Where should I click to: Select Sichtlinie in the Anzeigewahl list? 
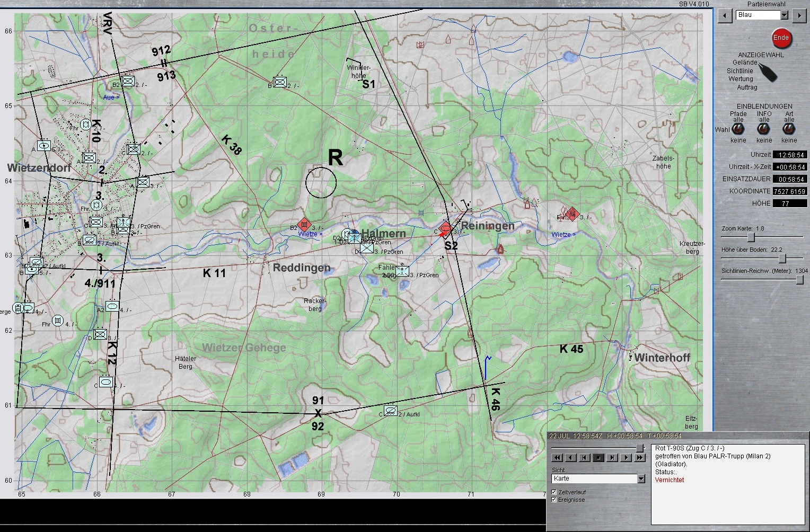(x=739, y=70)
